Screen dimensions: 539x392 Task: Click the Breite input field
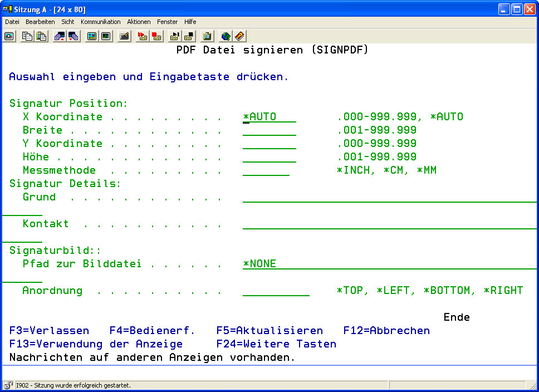[x=269, y=130]
